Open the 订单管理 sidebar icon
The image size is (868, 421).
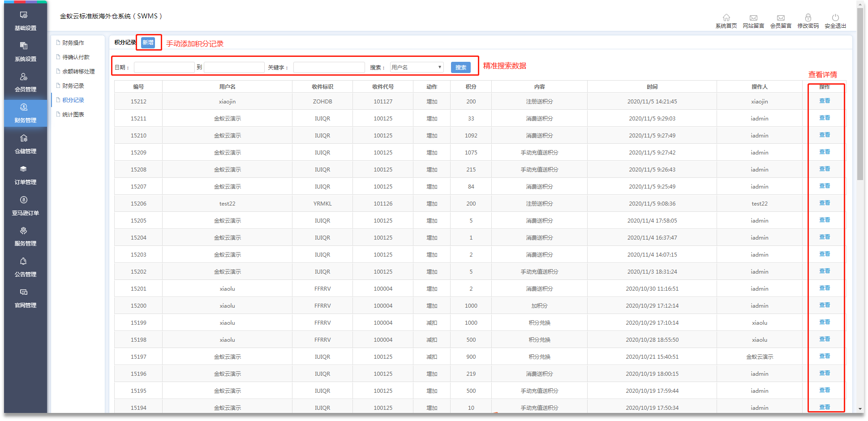click(24, 170)
